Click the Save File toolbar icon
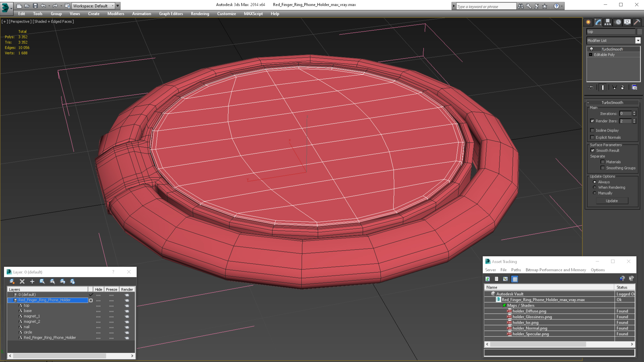Screen dimensions: 644x362 coord(35,6)
